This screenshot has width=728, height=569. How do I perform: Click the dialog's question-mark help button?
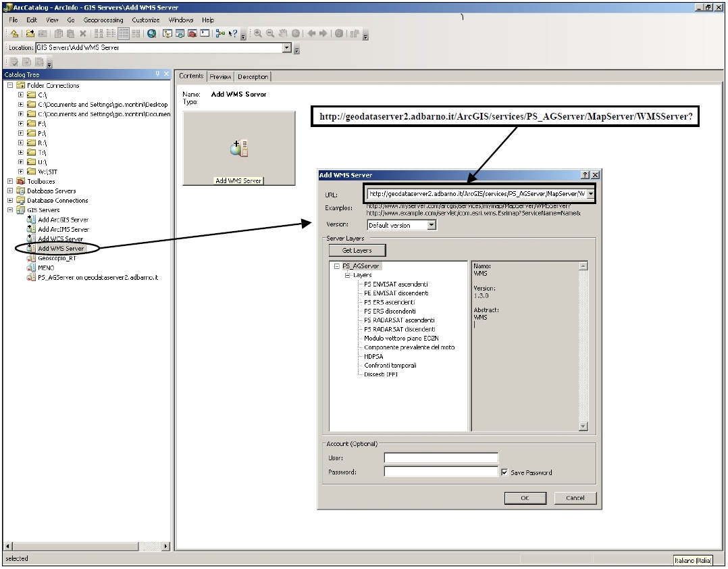[x=585, y=175]
